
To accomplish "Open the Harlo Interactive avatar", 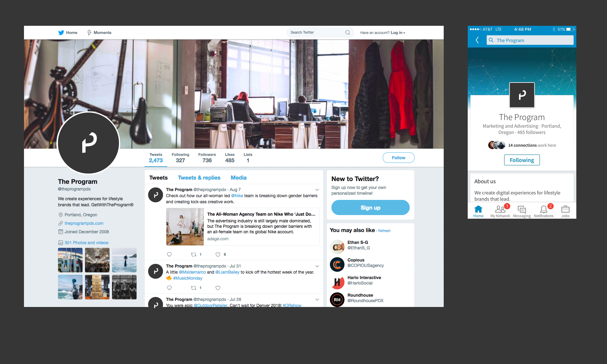I will tap(337, 282).
